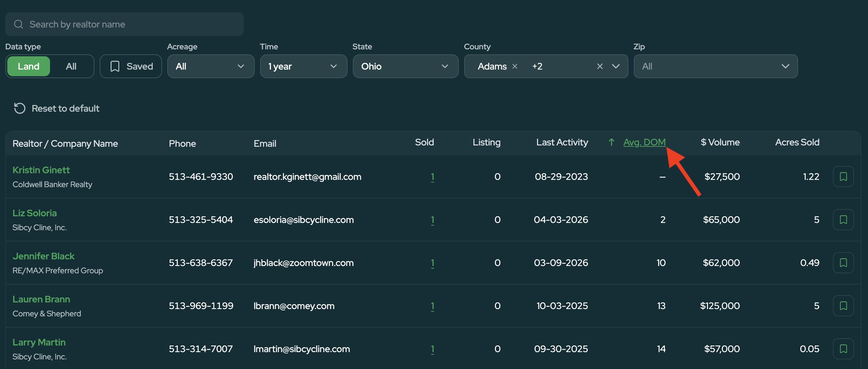The width and height of the screenshot is (868, 369).
Task: Sort by Avg. DOM column
Action: 644,142
